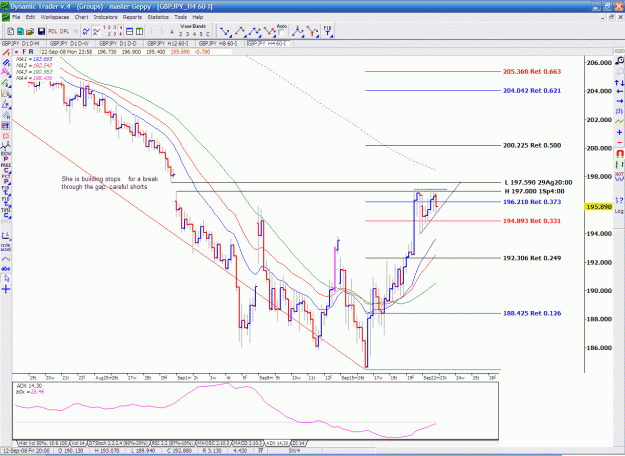The image size is (625, 456).
Task: Switch to GBPJPY H8 60-I chart tab
Action: (218, 43)
